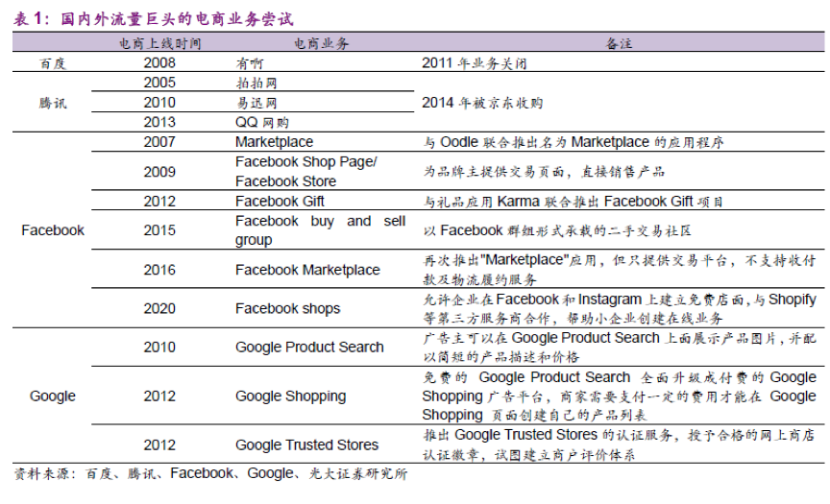The height and width of the screenshot is (504, 830).
Task: Select the '备注' column header
Action: click(619, 43)
